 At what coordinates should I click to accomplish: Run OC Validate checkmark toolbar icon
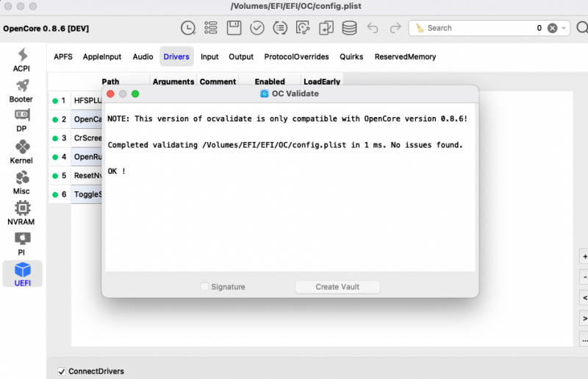click(x=257, y=28)
